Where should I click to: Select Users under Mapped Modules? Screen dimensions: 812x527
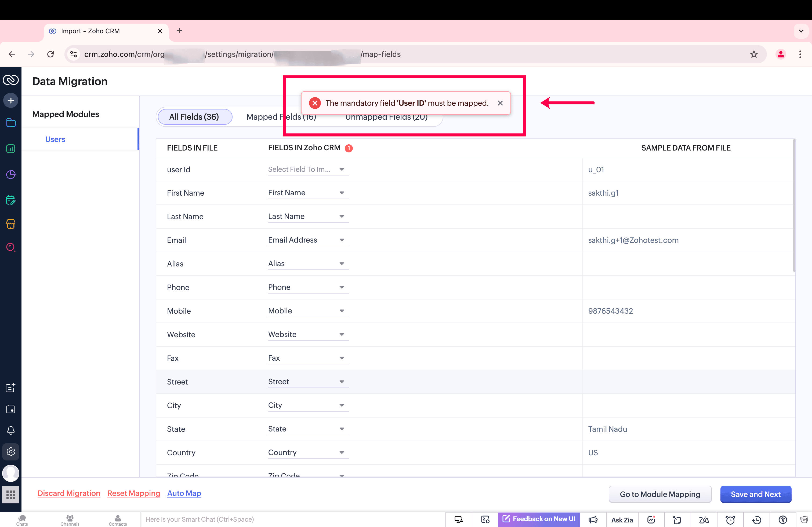point(55,139)
